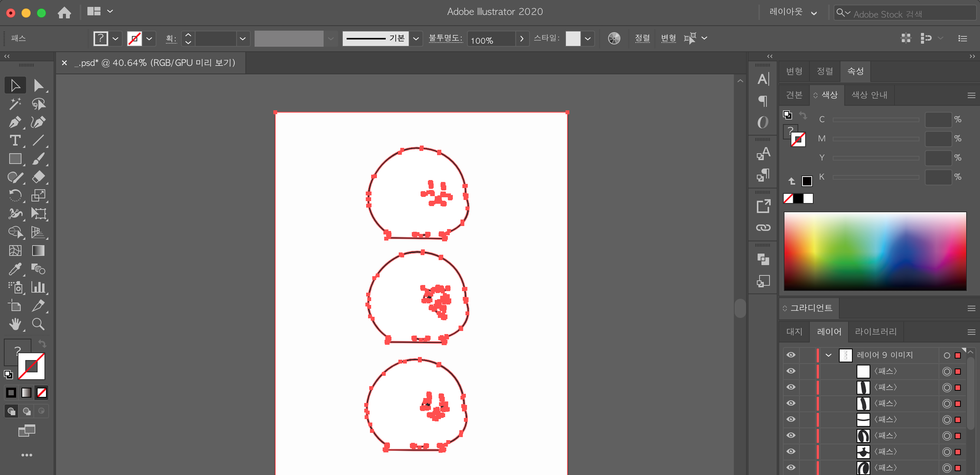Toggle Draw Behind mode
980x475 pixels.
pos(26,411)
